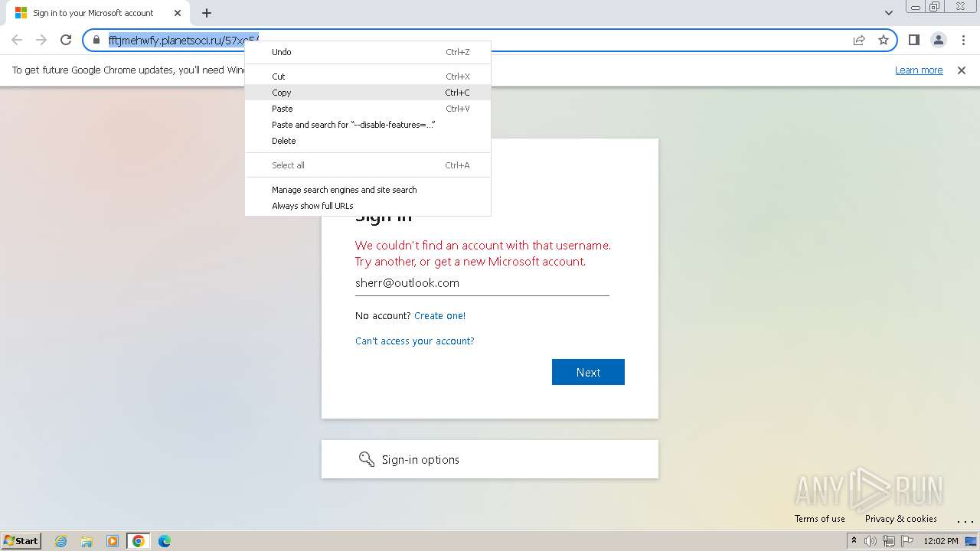Choose Paste in context menu
Screen dimensions: 980x551
(x=367, y=109)
